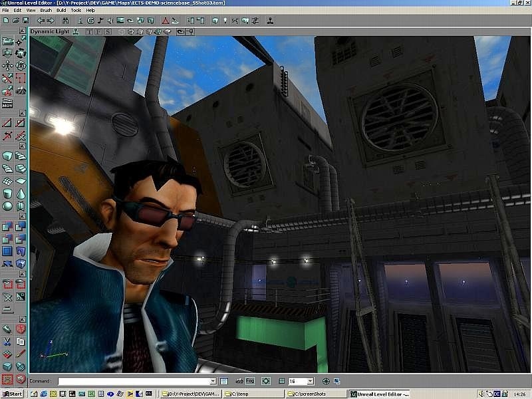Click the log window icon after Command field
The image size is (532, 399).
224,381
